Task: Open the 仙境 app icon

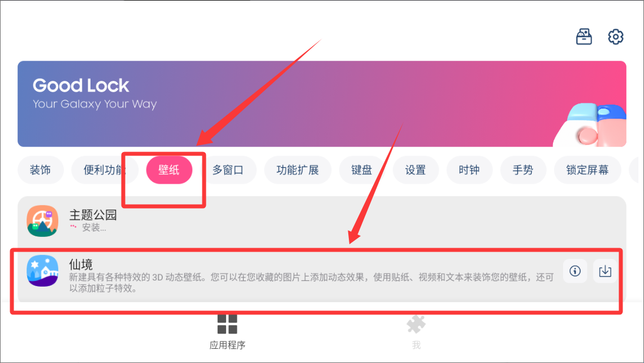Action: point(43,271)
